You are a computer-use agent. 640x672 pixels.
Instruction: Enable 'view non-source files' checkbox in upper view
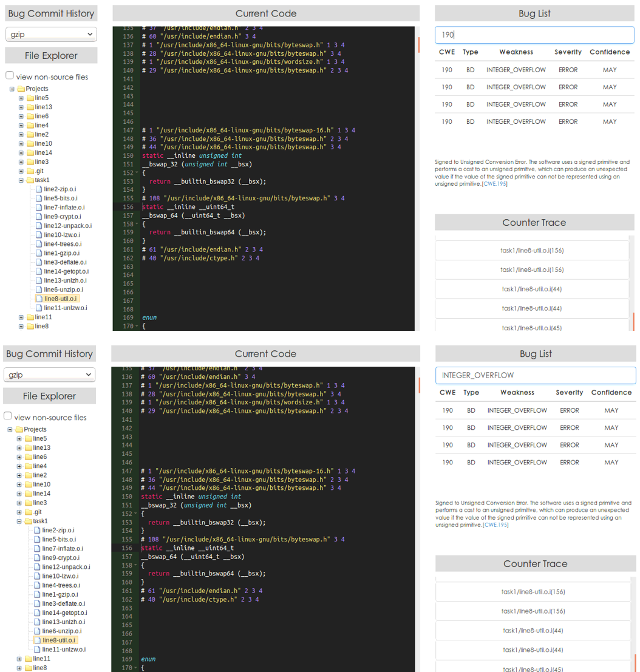[10, 75]
